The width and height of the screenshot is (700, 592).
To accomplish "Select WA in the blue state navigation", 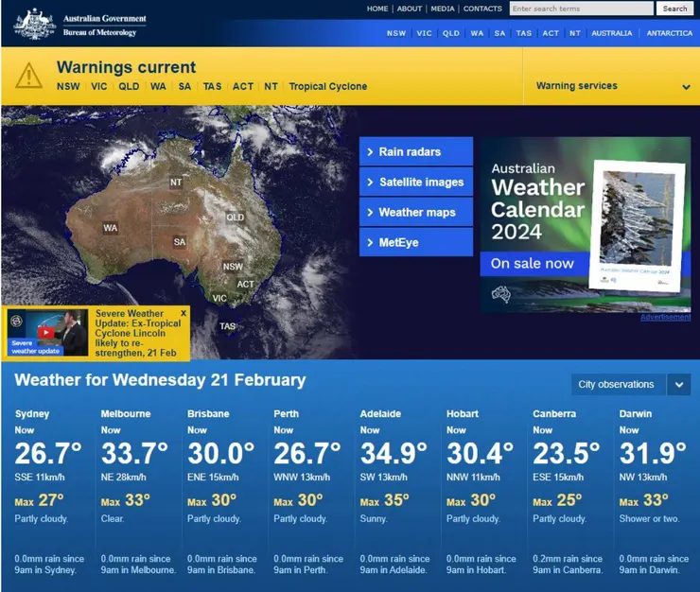I will click(477, 33).
